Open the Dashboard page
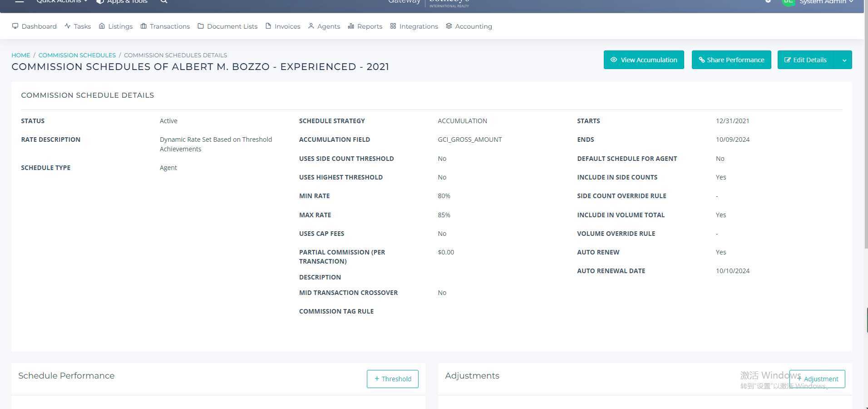The height and width of the screenshot is (409, 868). (x=35, y=26)
